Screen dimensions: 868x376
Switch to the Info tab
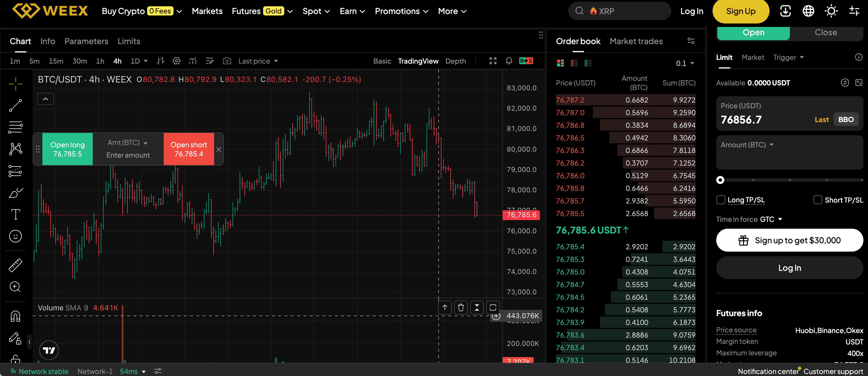point(48,41)
